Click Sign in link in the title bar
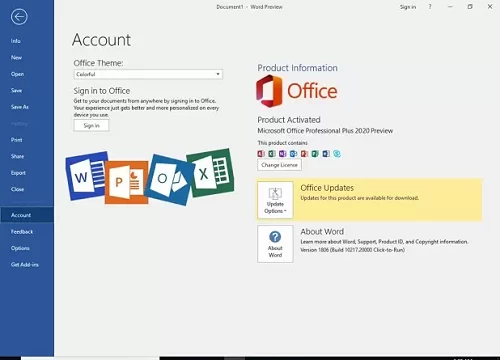Image resolution: width=500 pixels, height=360 pixels. click(408, 7)
